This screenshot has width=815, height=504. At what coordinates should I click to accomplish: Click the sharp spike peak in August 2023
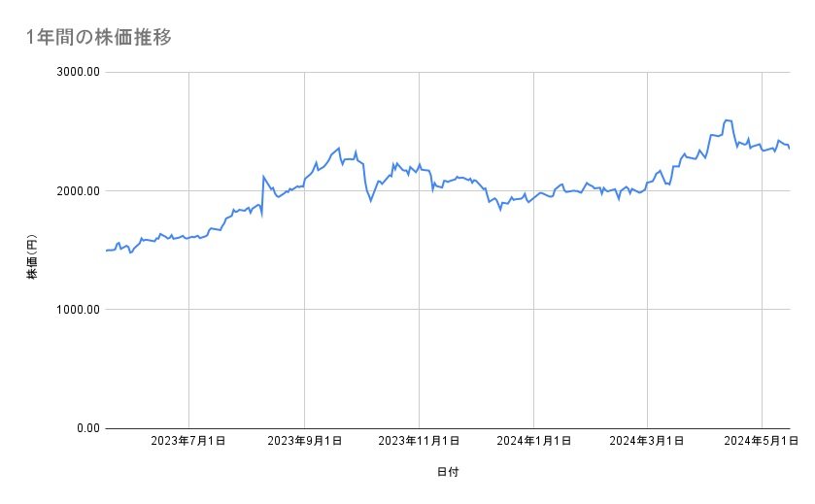click(264, 177)
